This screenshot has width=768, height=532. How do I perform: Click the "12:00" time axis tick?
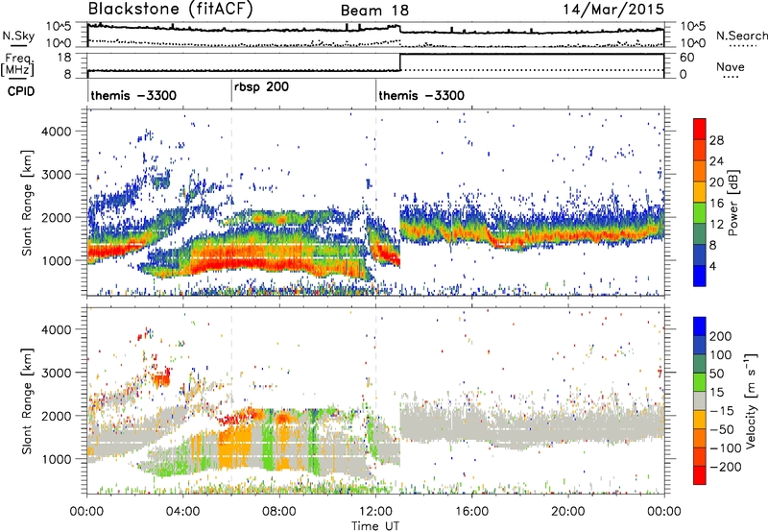click(375, 512)
